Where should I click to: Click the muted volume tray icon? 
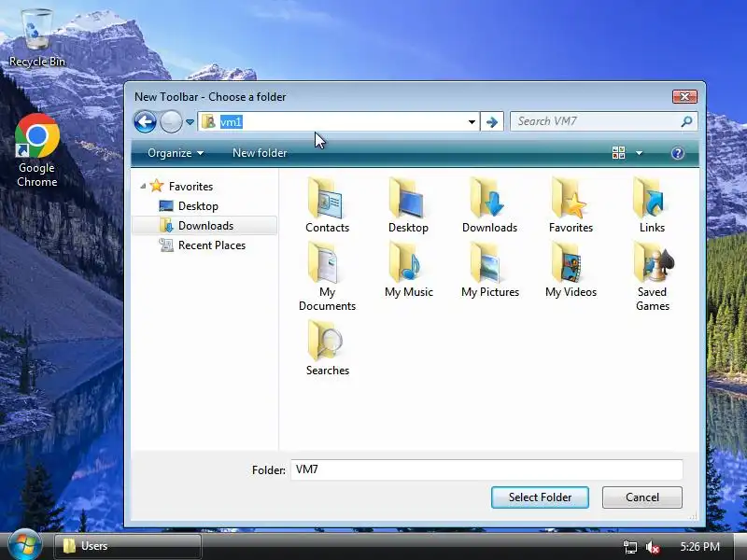coord(652,547)
